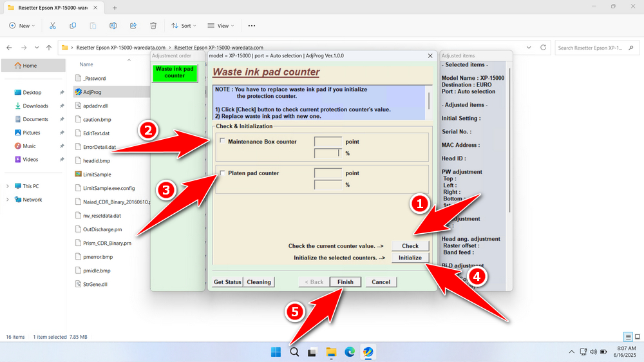The height and width of the screenshot is (362, 644).
Task: Open Task View on taskbar
Action: tap(312, 352)
